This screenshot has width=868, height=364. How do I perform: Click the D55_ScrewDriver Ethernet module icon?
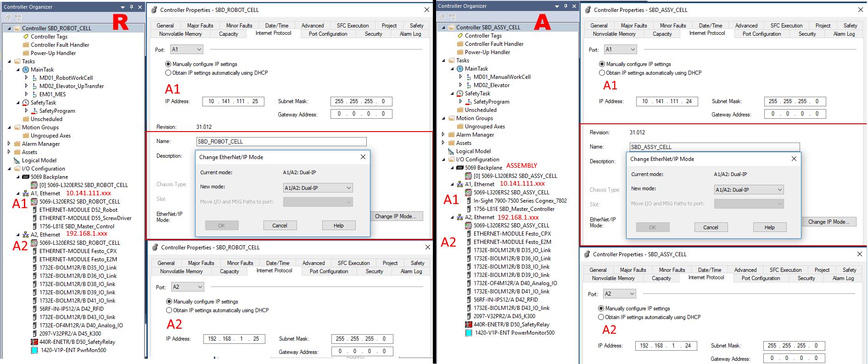tap(34, 218)
